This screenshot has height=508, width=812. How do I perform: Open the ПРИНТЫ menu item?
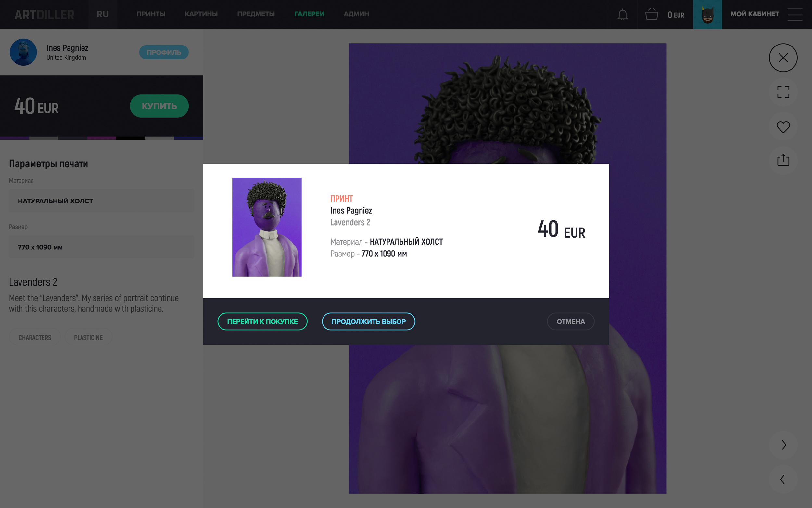(x=151, y=14)
